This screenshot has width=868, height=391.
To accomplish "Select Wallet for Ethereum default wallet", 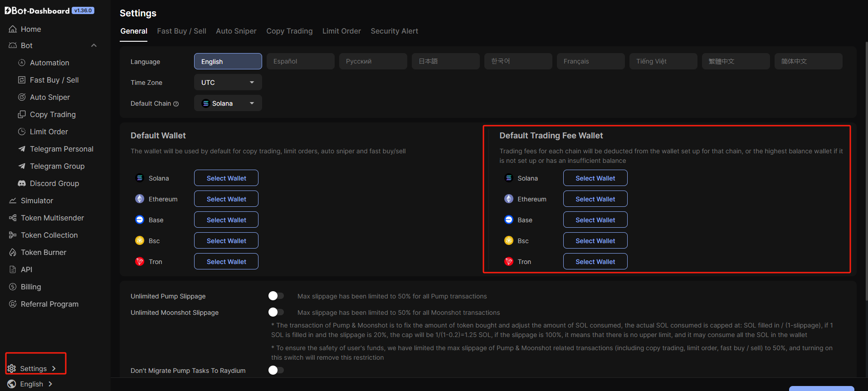I will [x=226, y=199].
